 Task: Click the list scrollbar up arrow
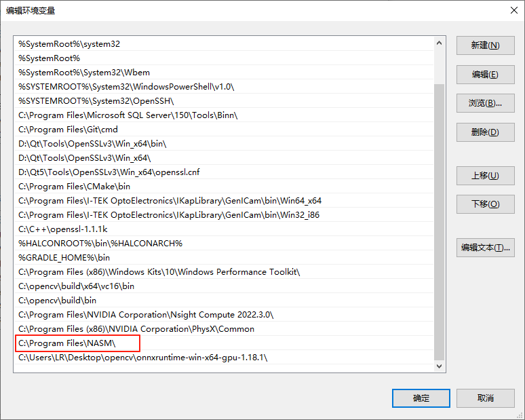point(440,43)
